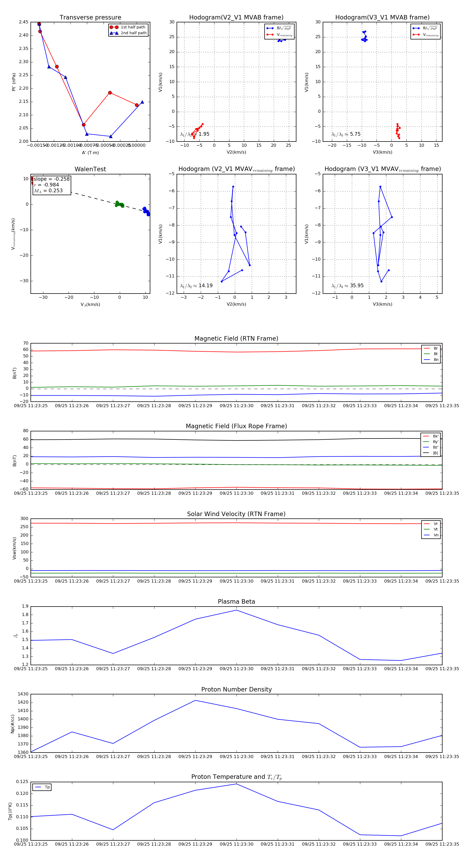Click the "WalenTest" plot title
This screenshot has width=473, height=868.
coord(90,169)
